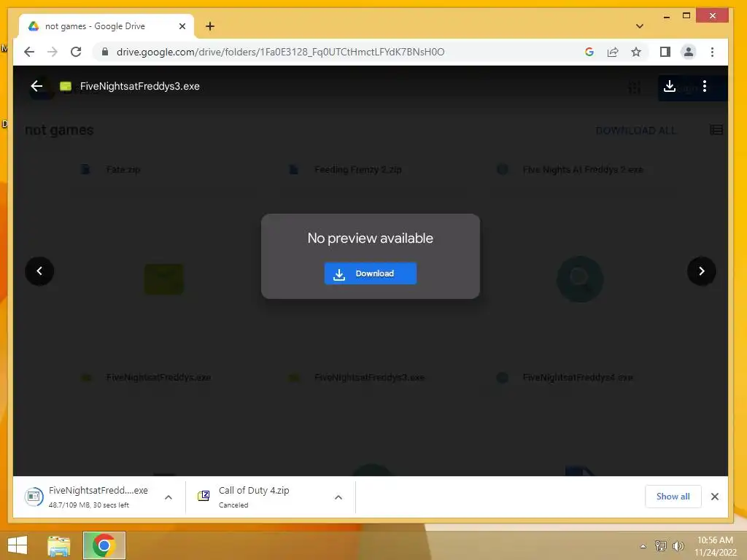Click the taskbar clock showing 10:56 AM

715,546
